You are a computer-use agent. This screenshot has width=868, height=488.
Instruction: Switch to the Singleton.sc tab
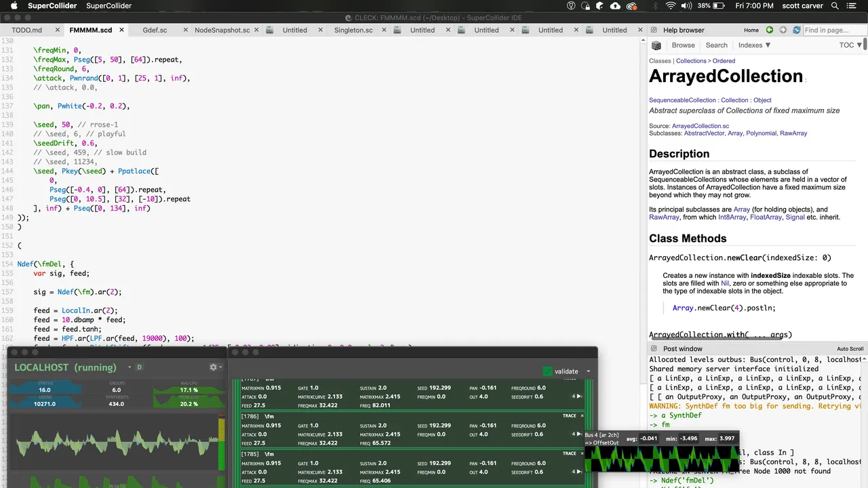coord(353,30)
